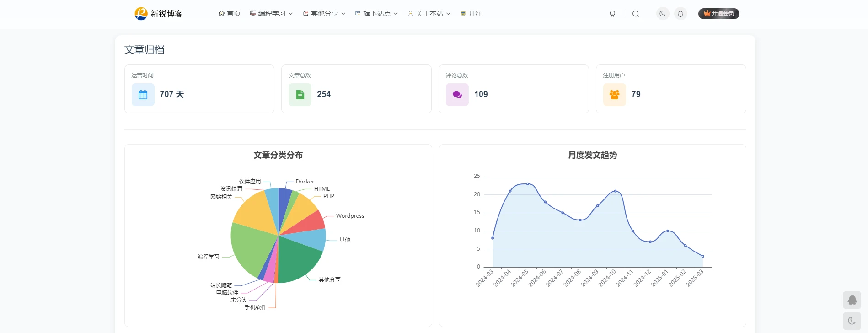
Task: Click the 254 article count
Action: 324,94
